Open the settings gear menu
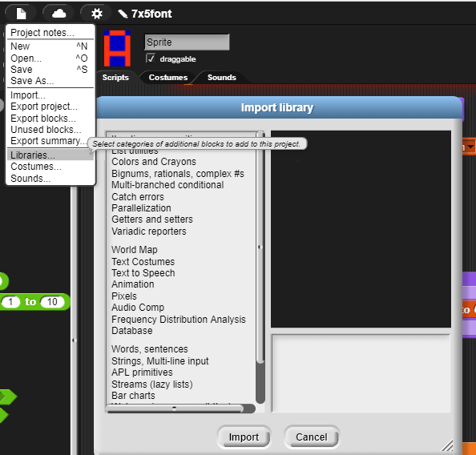This screenshot has width=476, height=455. [x=96, y=14]
